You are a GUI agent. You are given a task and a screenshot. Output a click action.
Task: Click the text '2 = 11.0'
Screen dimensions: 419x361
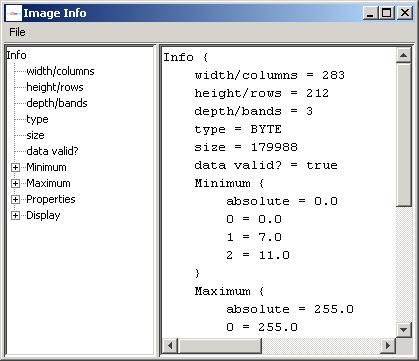click(x=258, y=255)
